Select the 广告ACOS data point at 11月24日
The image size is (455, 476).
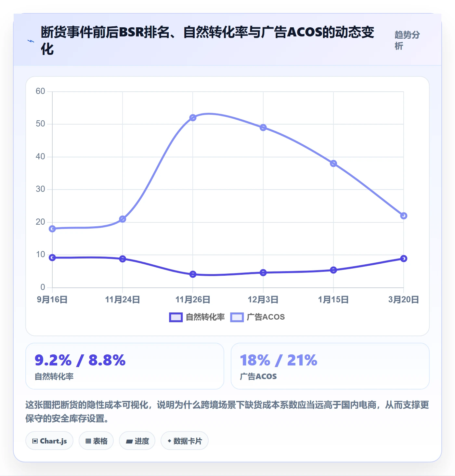pos(123,219)
